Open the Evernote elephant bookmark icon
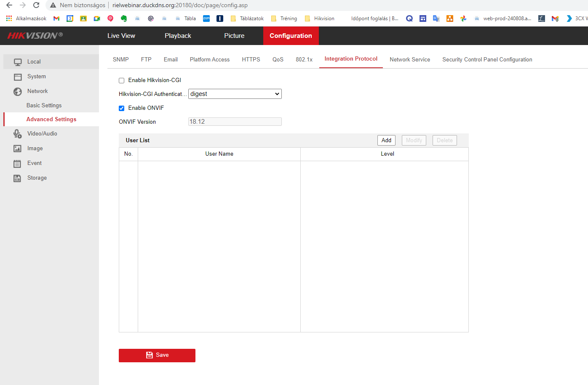This screenshot has height=385, width=588. pos(124,19)
